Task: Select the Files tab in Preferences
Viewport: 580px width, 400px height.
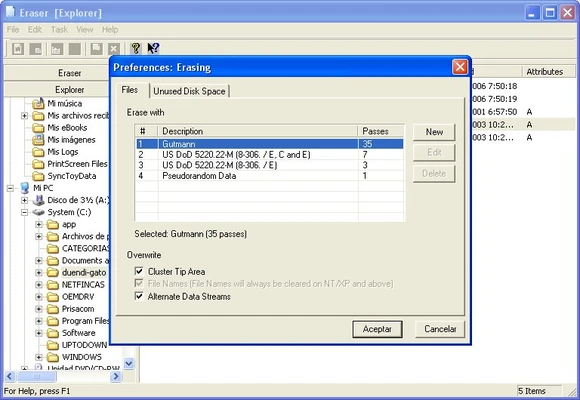Action: 130,90
